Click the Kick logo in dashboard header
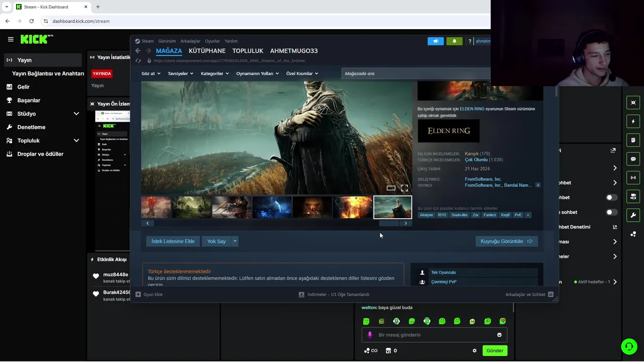 coord(37,39)
